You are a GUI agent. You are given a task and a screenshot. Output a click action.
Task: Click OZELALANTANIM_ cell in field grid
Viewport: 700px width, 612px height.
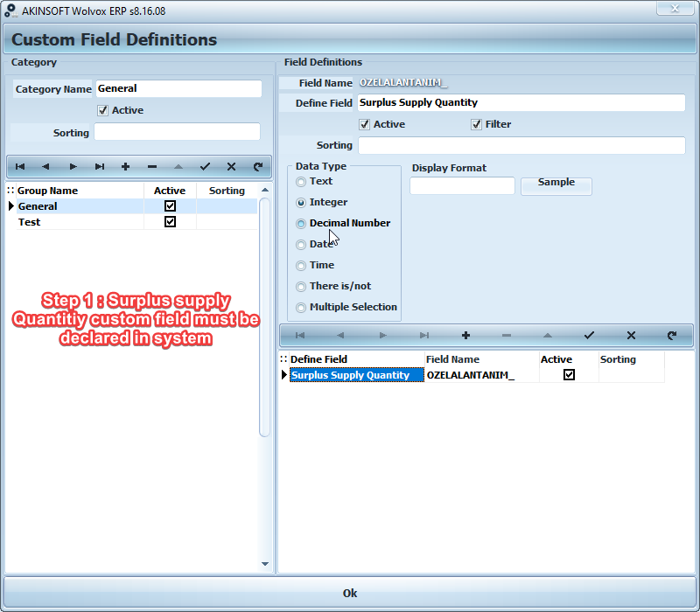[x=482, y=375]
